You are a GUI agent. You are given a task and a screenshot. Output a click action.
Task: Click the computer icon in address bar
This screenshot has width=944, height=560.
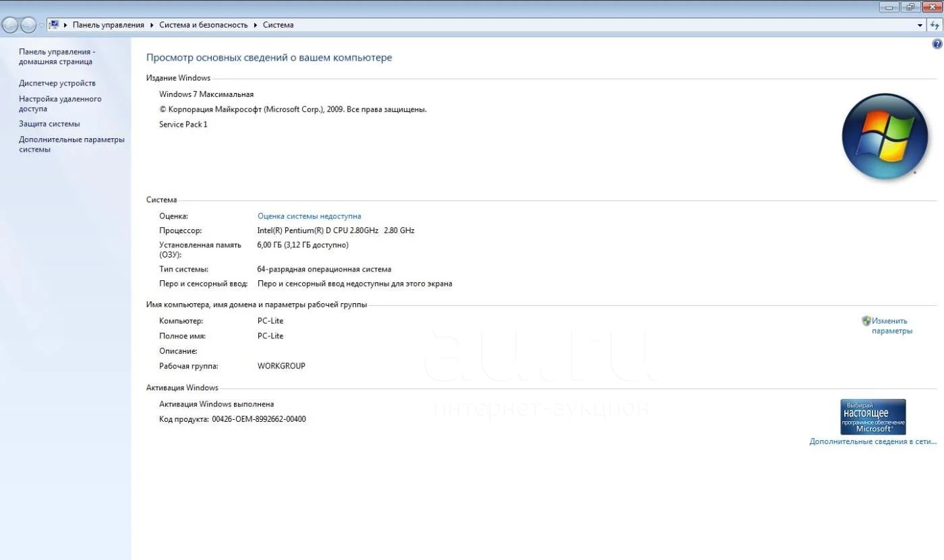pyautogui.click(x=53, y=25)
